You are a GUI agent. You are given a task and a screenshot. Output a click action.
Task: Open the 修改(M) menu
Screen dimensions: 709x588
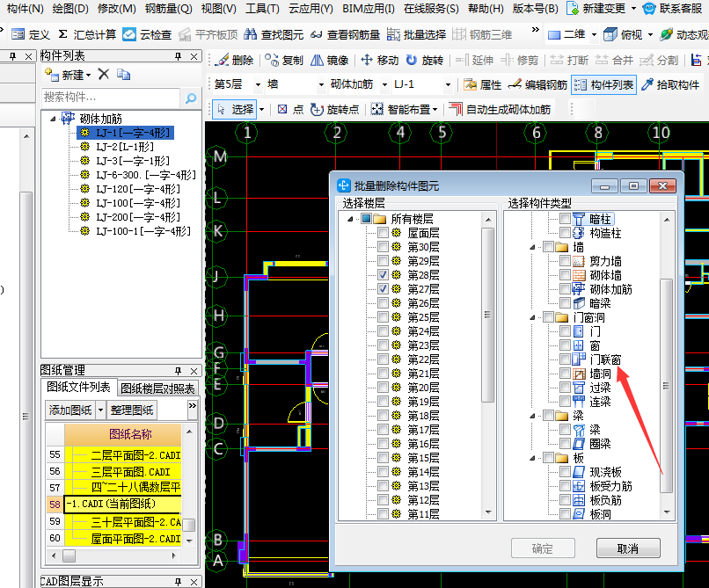(117, 8)
